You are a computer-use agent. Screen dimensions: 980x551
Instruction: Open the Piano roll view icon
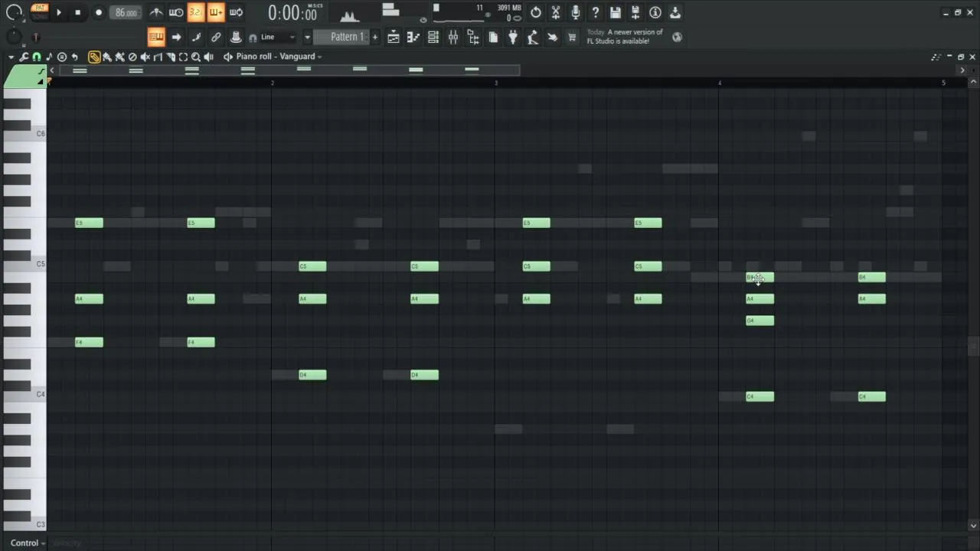[413, 37]
